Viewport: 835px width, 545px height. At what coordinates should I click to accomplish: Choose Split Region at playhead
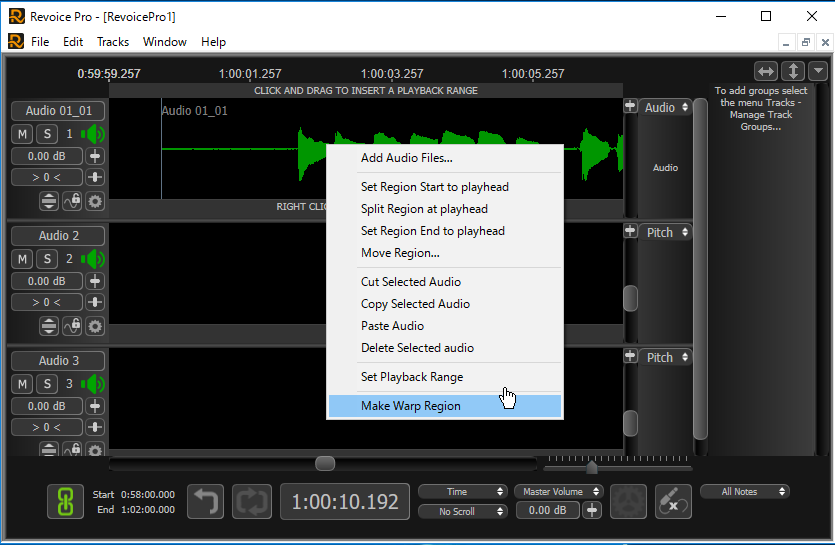tap(445, 209)
